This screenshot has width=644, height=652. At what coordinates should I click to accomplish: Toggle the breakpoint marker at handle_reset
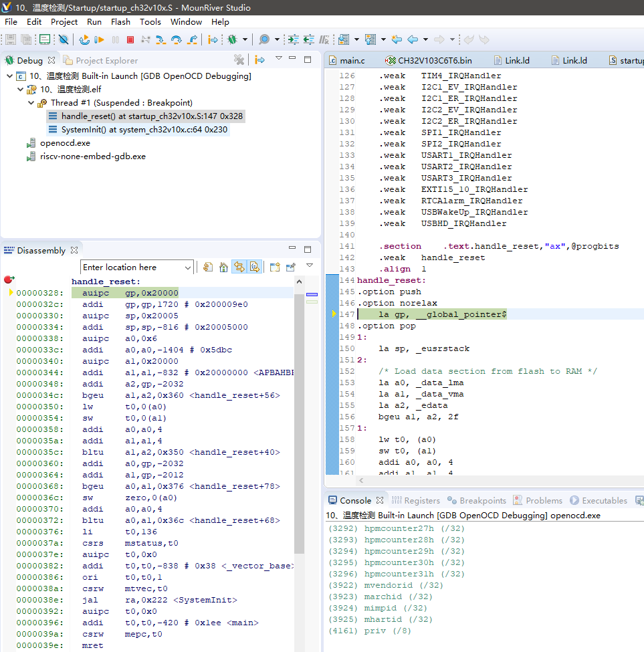[x=9, y=280]
